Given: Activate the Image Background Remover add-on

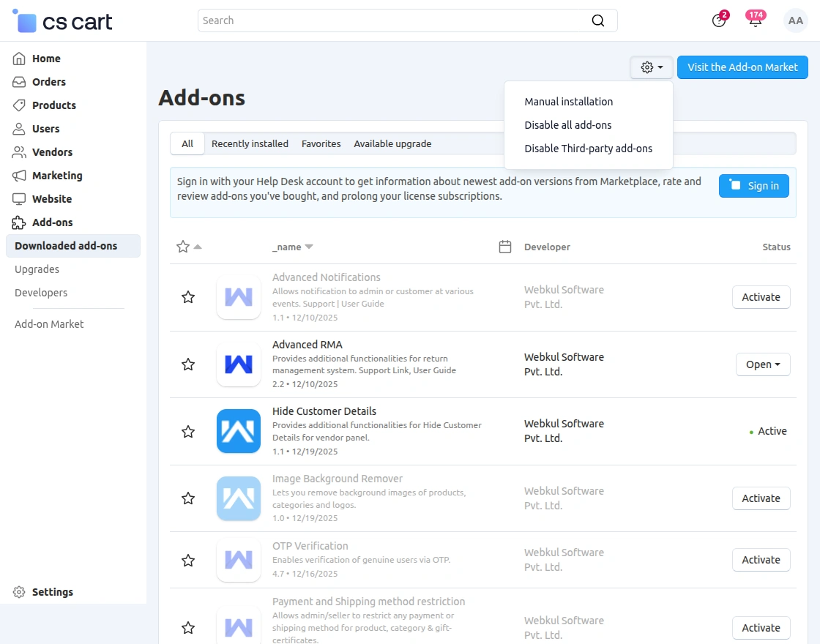Looking at the screenshot, I should (x=761, y=498).
